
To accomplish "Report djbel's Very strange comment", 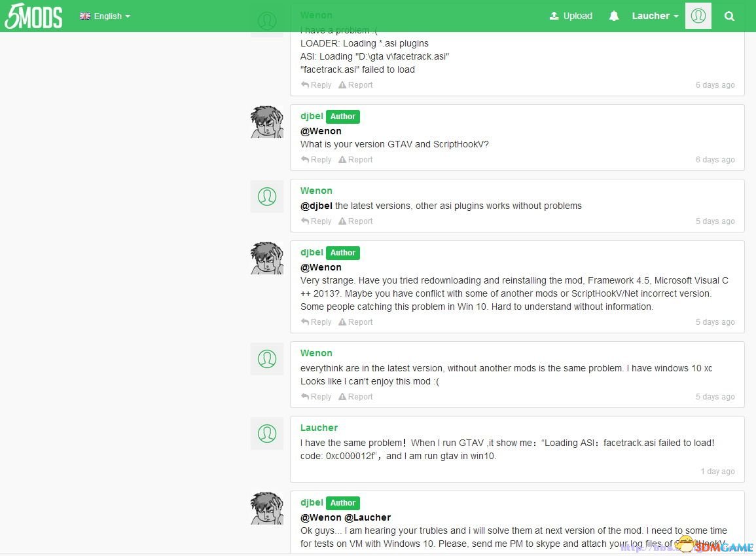I will point(355,322).
